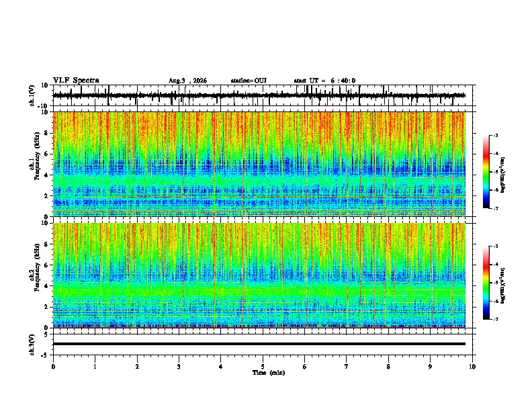532x411 pixels.
Task: Click time-axis tick label "6"
Action: [305, 367]
